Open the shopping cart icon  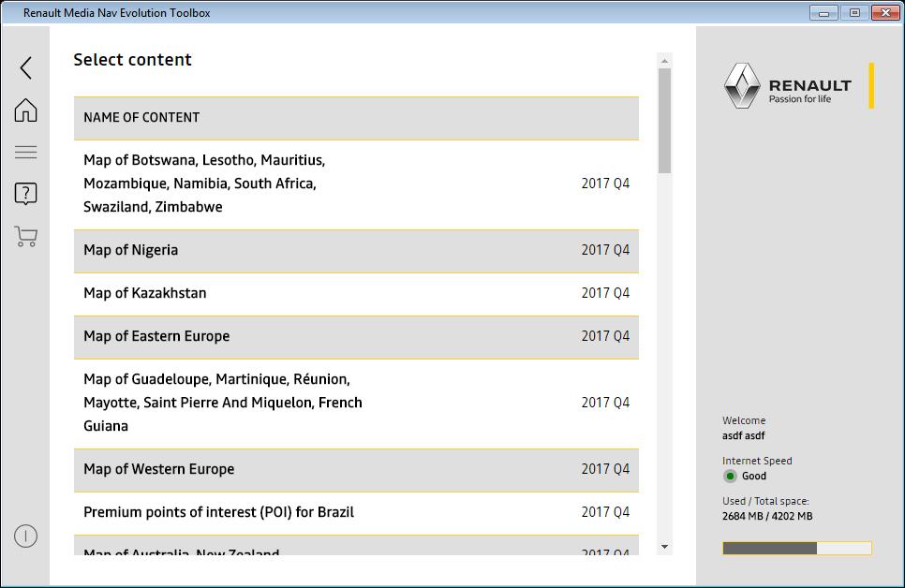(25, 236)
